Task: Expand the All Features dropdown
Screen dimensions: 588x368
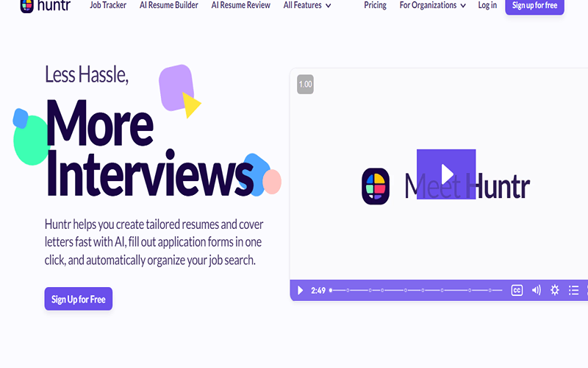Action: click(x=307, y=5)
